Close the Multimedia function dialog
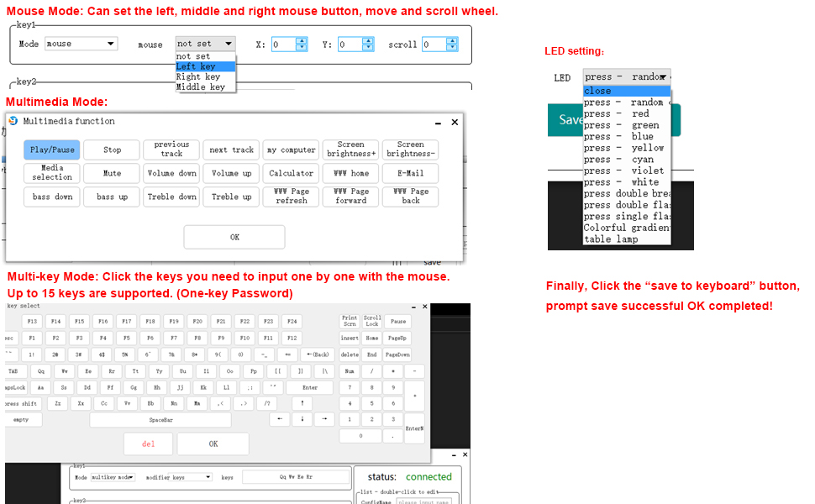The image size is (815, 504). [x=455, y=122]
